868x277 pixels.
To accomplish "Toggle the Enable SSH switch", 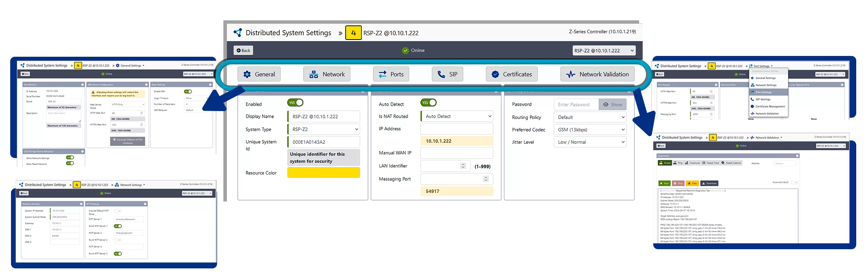I will (188, 92).
